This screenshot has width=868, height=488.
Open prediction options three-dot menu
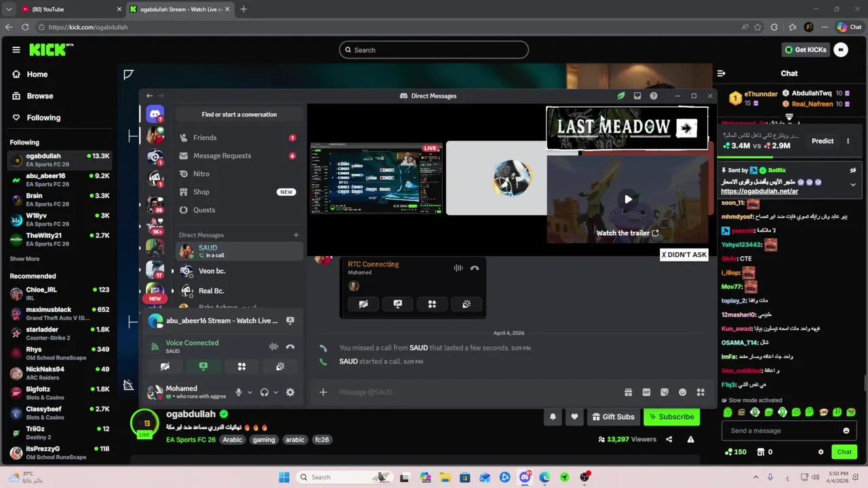coord(848,141)
